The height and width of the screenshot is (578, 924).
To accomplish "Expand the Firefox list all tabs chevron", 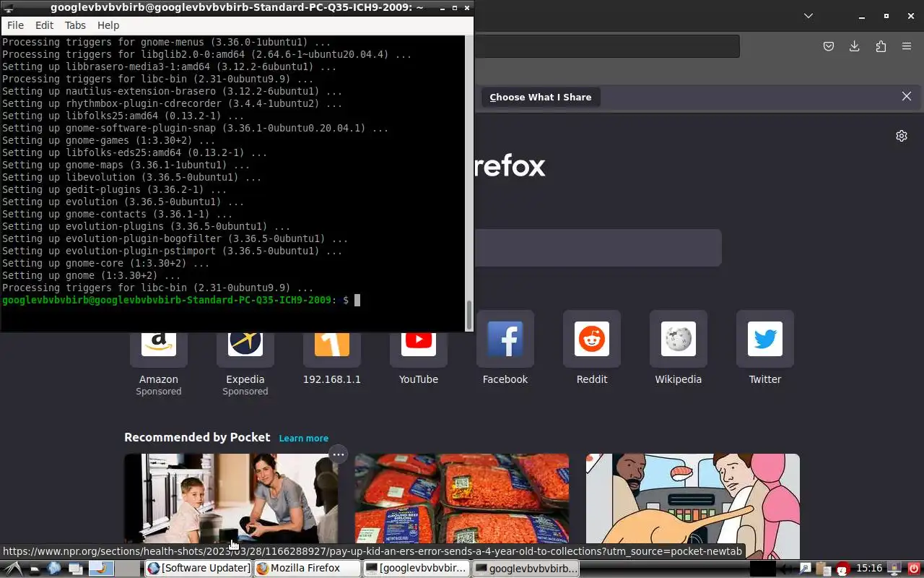I will 808,16.
